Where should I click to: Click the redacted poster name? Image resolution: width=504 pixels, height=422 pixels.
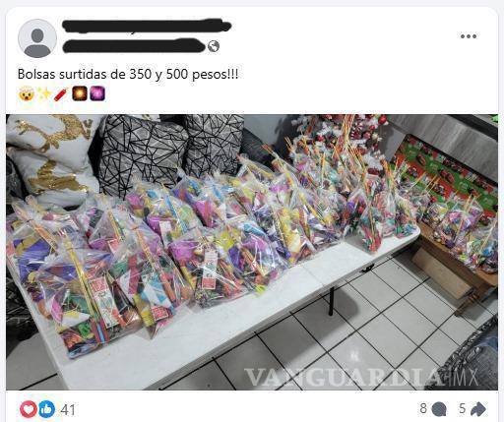point(147,27)
